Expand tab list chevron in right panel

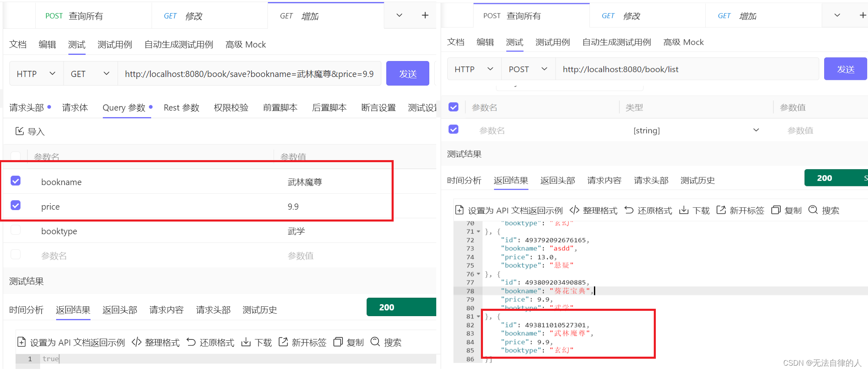(x=837, y=15)
